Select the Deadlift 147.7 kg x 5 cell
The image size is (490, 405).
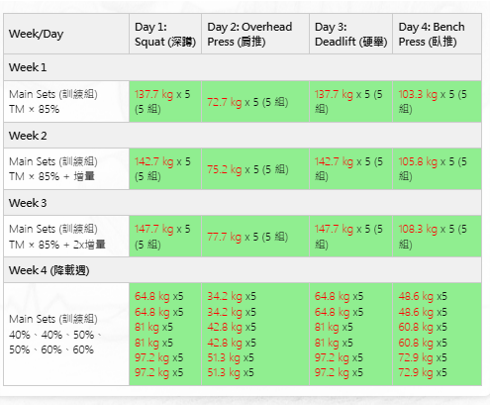click(x=351, y=236)
